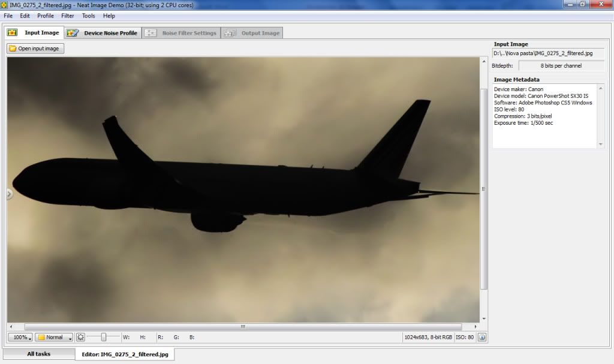Switch to the Noise Filter Settings tab

181,33
